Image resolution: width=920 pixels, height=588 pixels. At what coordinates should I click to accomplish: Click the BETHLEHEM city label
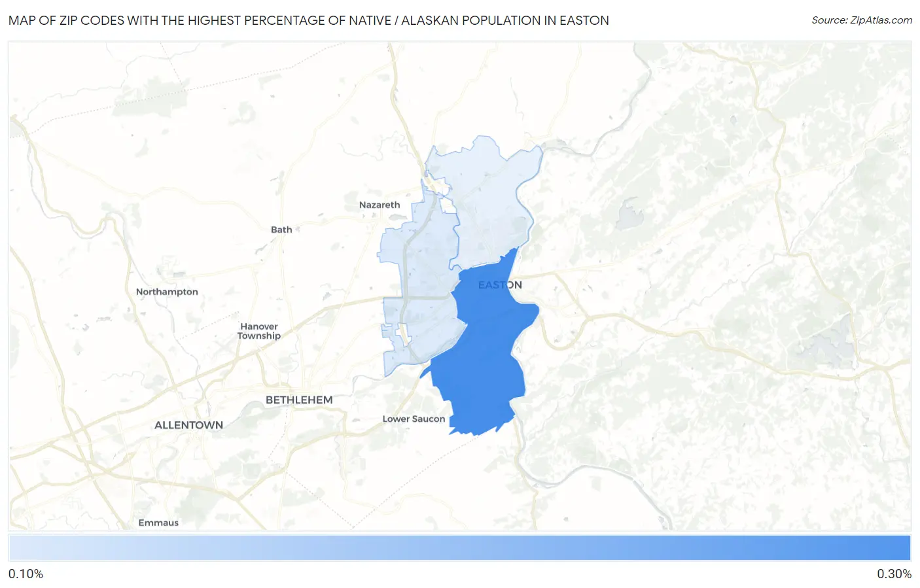click(299, 400)
